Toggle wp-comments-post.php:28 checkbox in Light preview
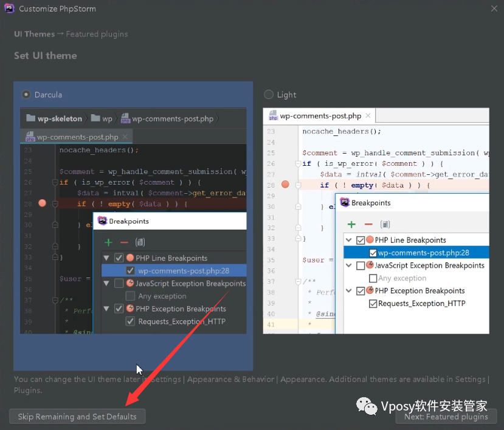The height and width of the screenshot is (430, 504). (373, 253)
